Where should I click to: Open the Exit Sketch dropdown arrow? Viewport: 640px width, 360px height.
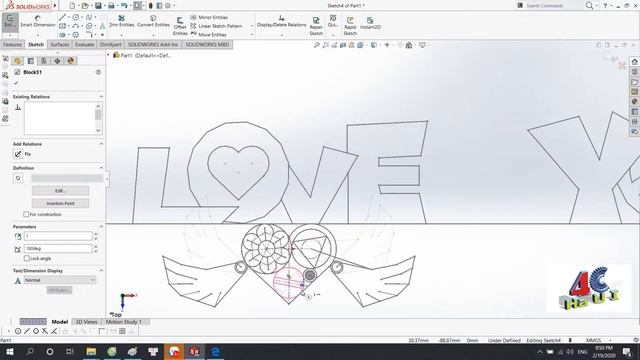tap(9, 35)
